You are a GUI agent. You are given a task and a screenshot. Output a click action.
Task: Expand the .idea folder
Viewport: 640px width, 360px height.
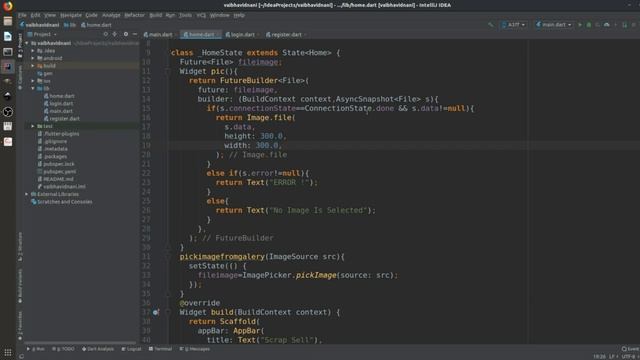tap(33, 51)
